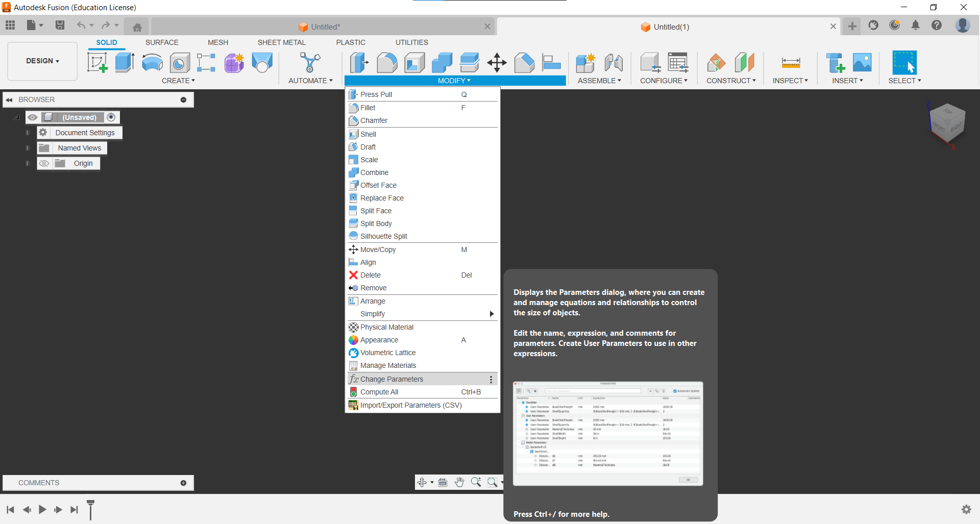Open timeline settings gear at bottom right

pos(966,509)
